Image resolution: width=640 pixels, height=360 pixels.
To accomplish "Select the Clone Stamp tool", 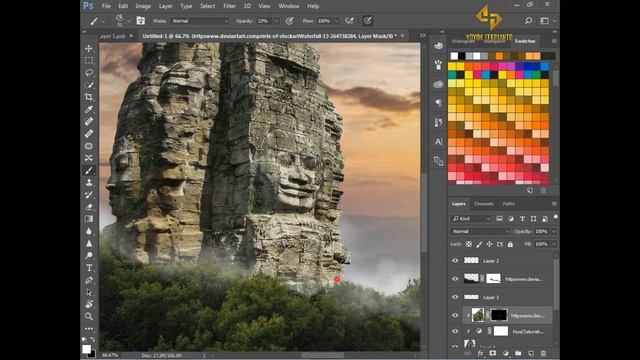I will 89,182.
